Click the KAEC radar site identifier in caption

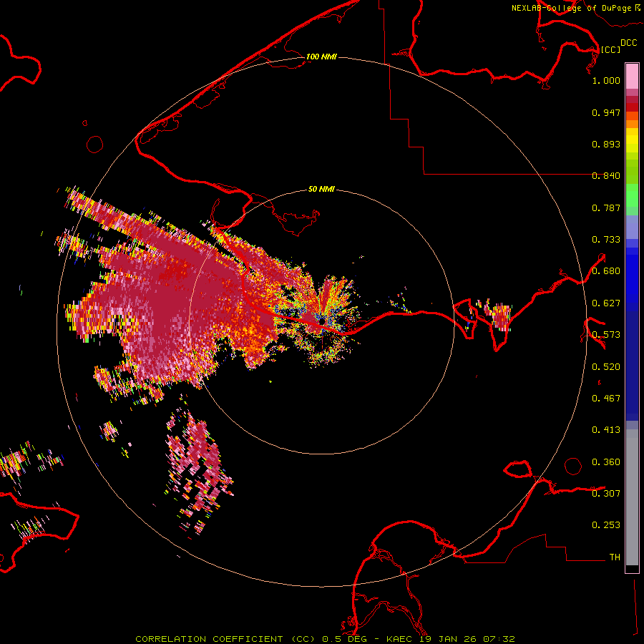pyautogui.click(x=401, y=639)
